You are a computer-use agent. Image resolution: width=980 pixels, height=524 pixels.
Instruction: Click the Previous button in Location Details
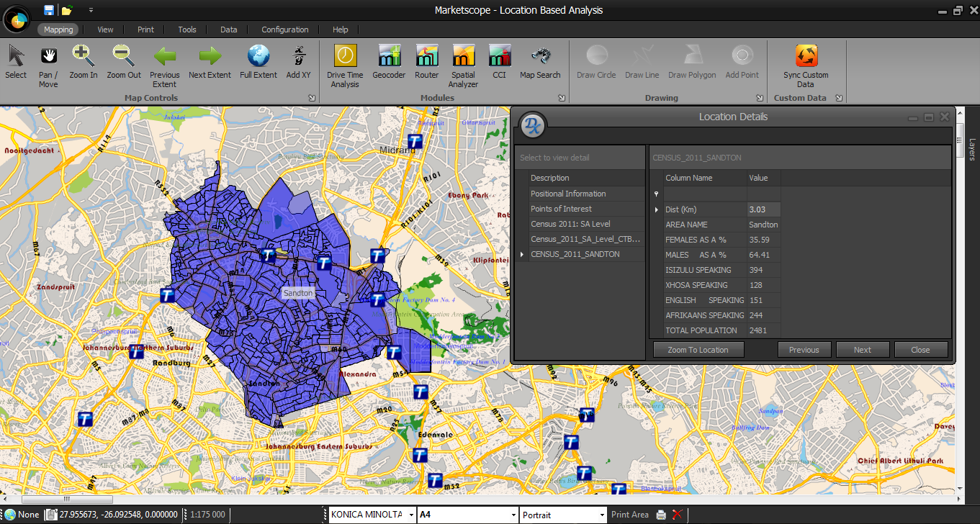(x=804, y=350)
